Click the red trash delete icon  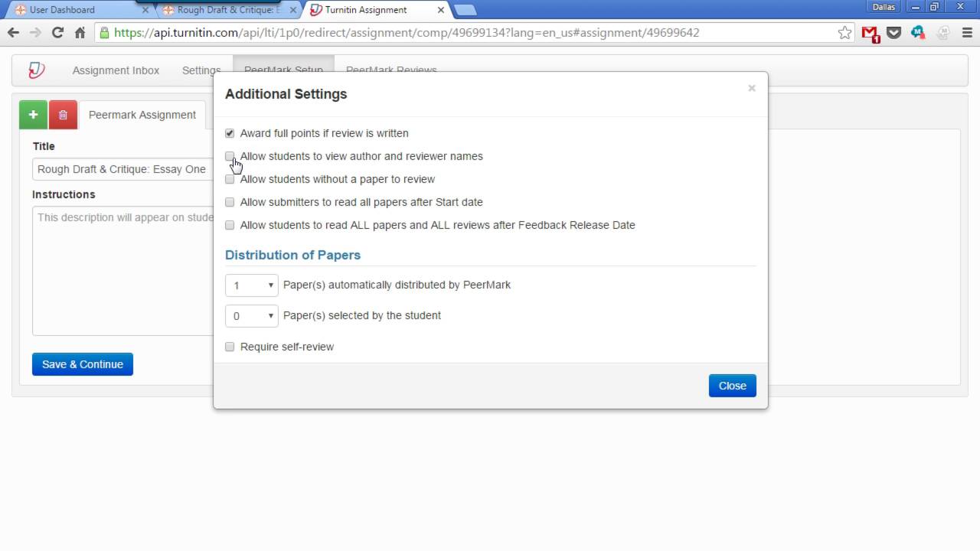tap(63, 115)
